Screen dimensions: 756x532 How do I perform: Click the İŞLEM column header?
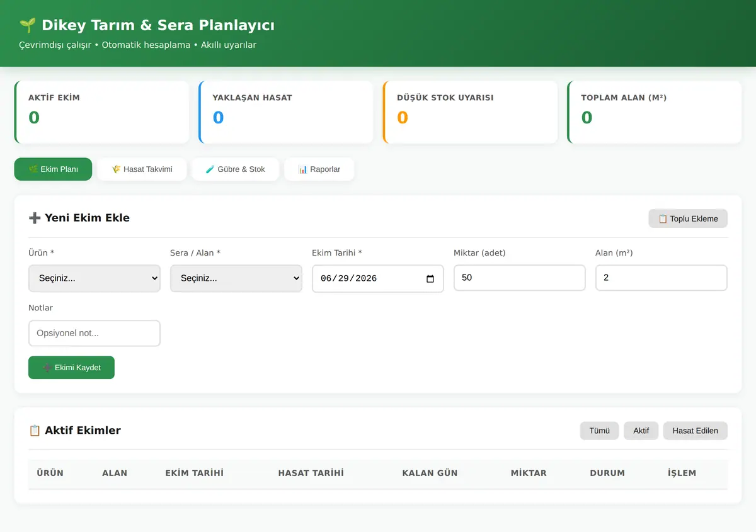(682, 473)
